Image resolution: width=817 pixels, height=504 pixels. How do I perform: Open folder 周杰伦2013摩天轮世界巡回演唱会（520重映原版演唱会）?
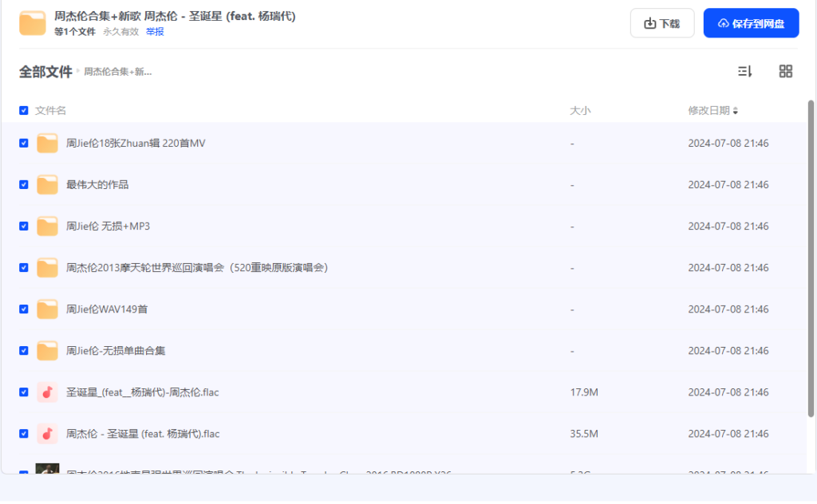197,268
